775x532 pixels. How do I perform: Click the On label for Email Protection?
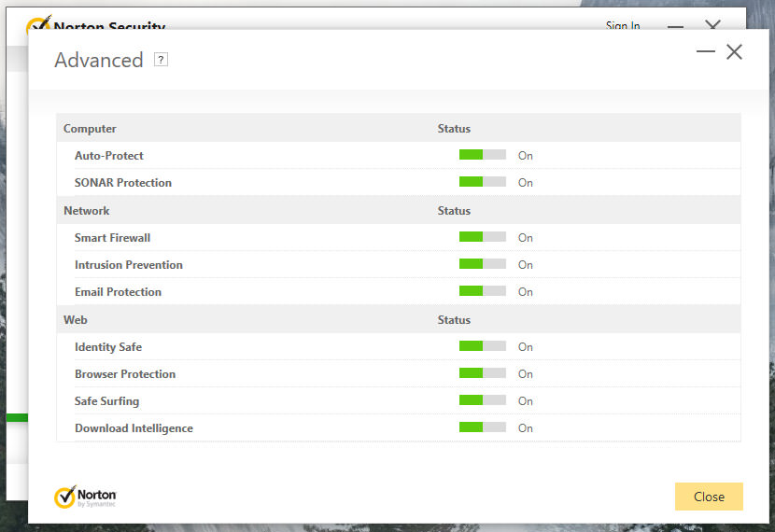click(526, 292)
